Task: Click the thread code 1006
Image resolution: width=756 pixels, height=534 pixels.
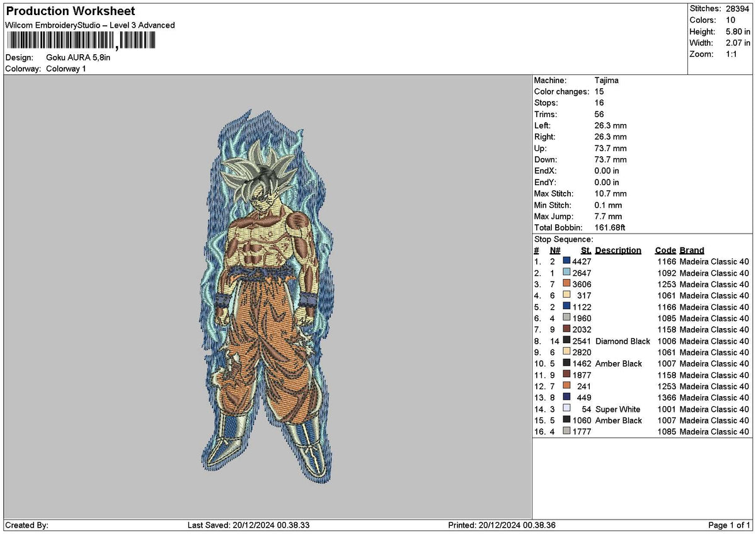Action: [667, 341]
